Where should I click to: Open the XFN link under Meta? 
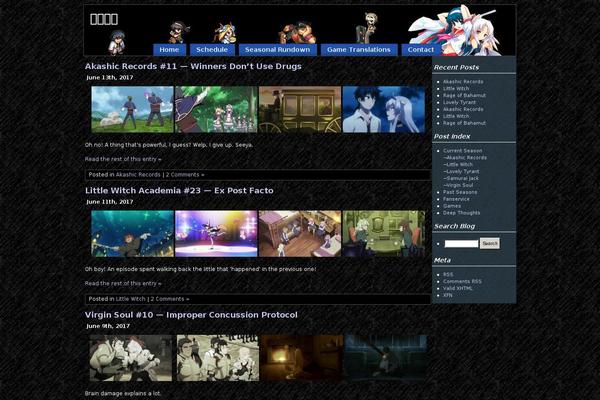pyautogui.click(x=448, y=295)
